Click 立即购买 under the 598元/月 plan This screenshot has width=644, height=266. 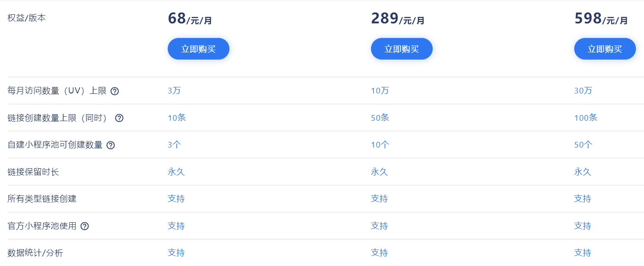pyautogui.click(x=605, y=48)
